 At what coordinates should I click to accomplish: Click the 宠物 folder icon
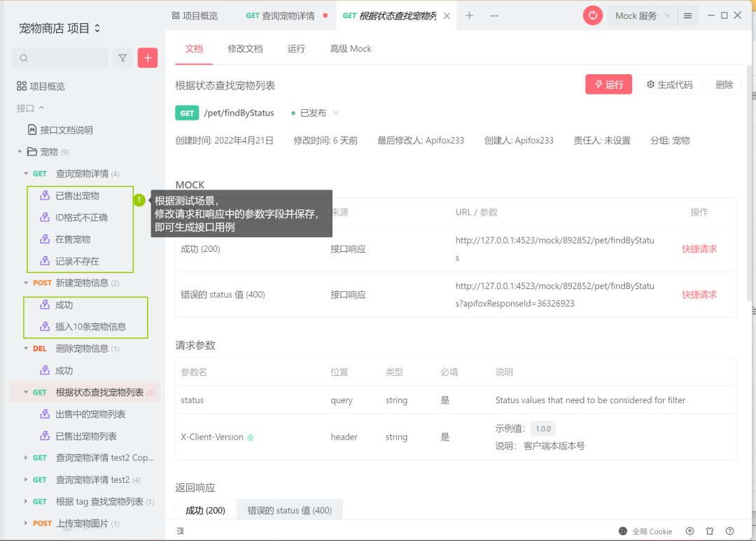(x=31, y=151)
